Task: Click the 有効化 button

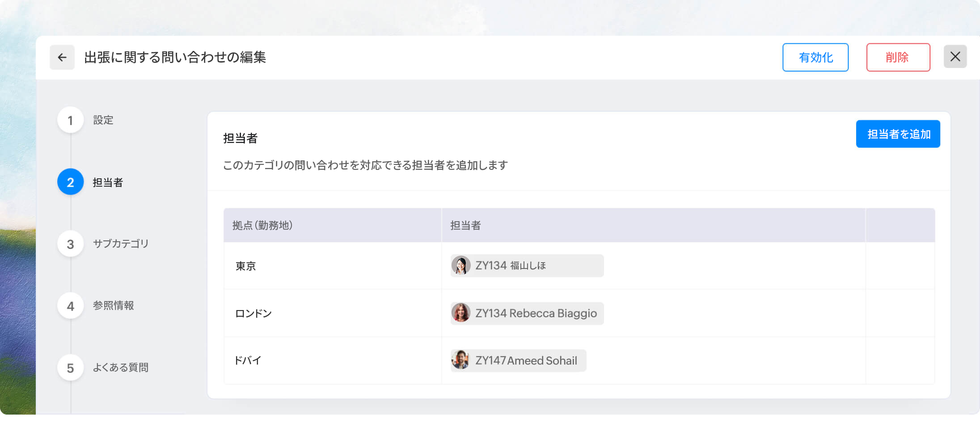Action: (815, 57)
